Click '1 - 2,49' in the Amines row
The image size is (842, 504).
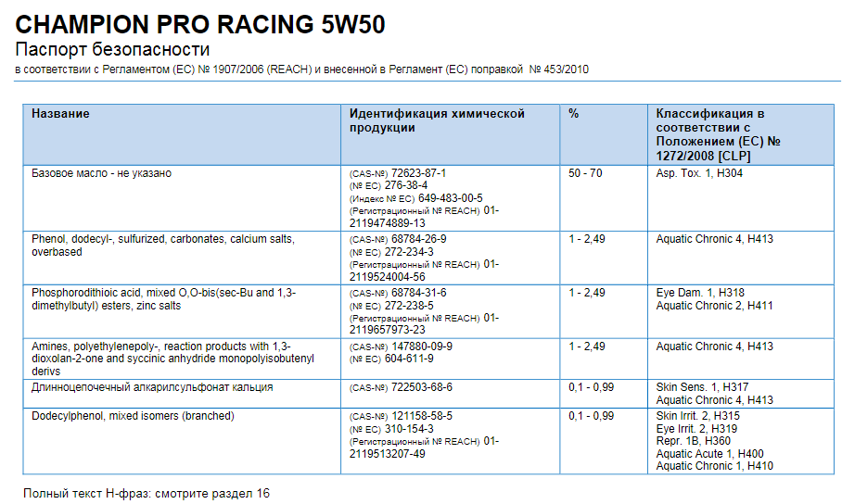(586, 346)
